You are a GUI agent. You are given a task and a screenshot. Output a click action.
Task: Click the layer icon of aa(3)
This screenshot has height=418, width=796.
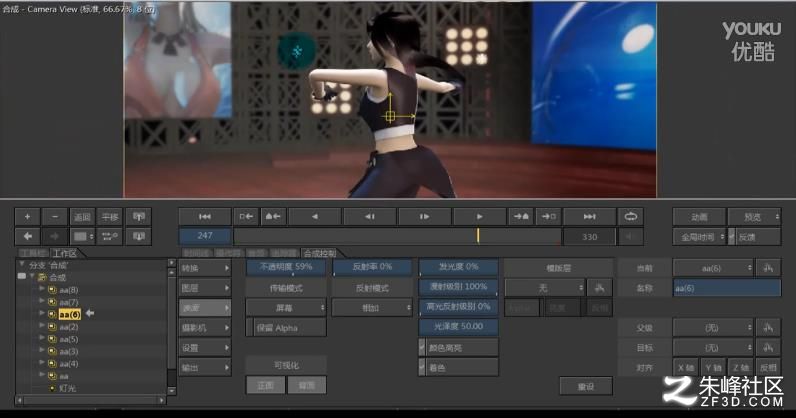click(52, 351)
